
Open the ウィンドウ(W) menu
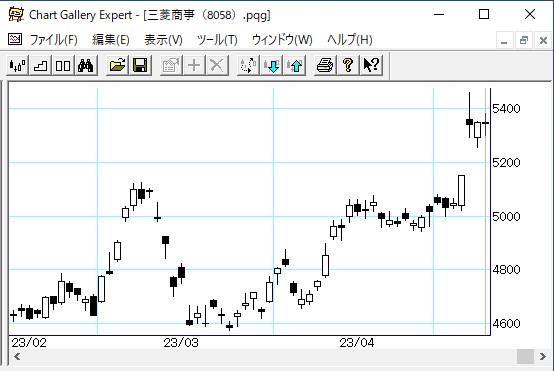[x=282, y=40]
